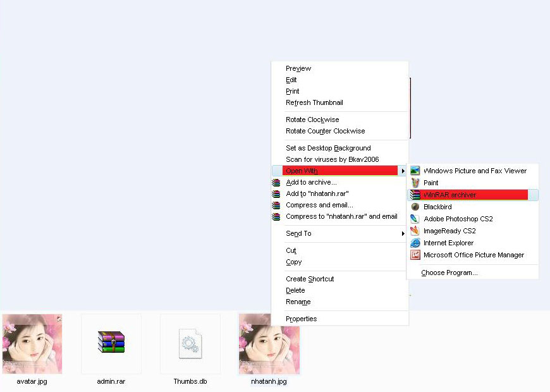The height and width of the screenshot is (392, 550).
Task: Open with Microsoft Office Picture Manager
Action: [x=473, y=255]
